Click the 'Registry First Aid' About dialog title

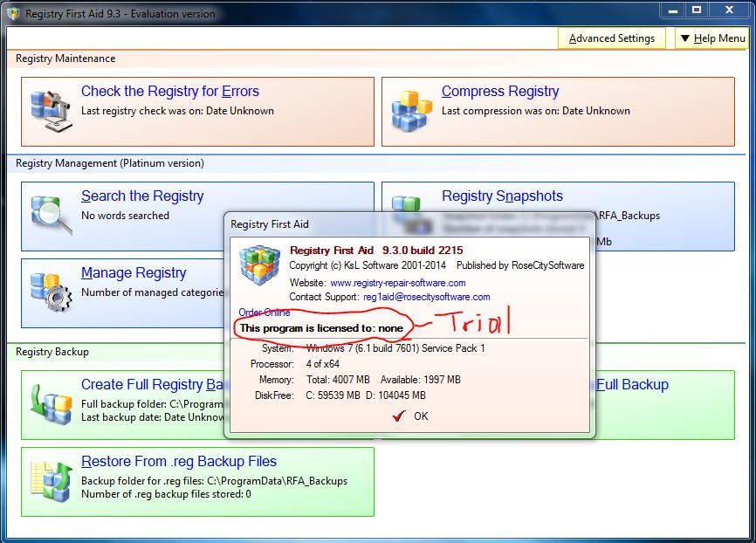pyautogui.click(x=270, y=224)
